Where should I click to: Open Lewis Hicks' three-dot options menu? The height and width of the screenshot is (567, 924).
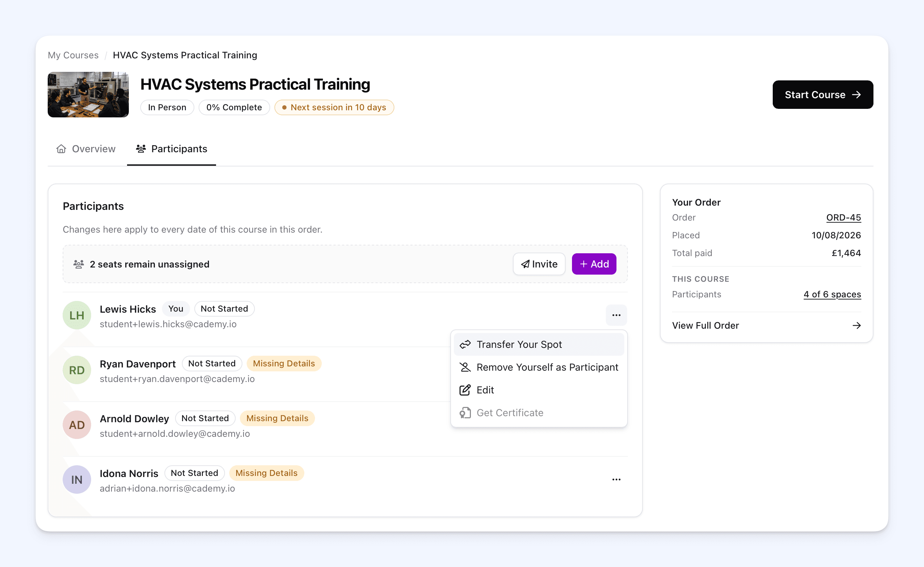coord(616,315)
